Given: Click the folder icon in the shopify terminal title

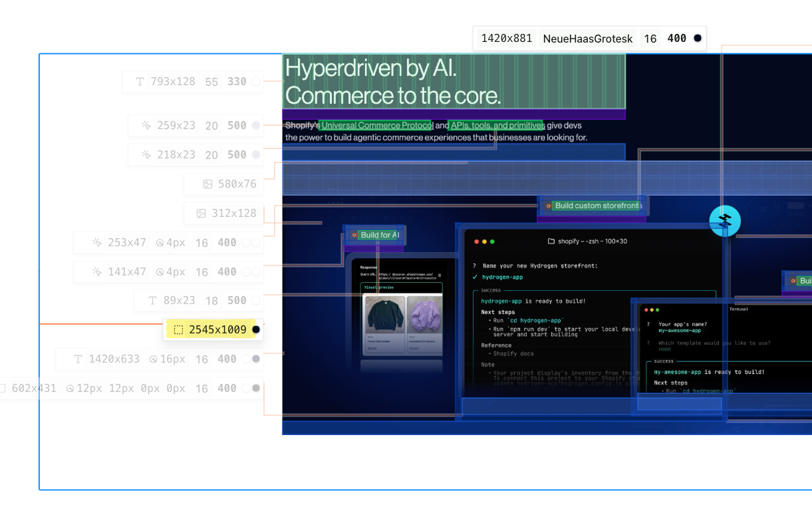Looking at the screenshot, I should [x=551, y=242].
